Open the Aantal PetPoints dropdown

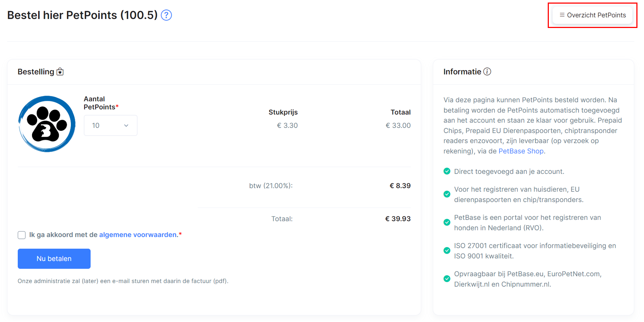[x=110, y=125]
